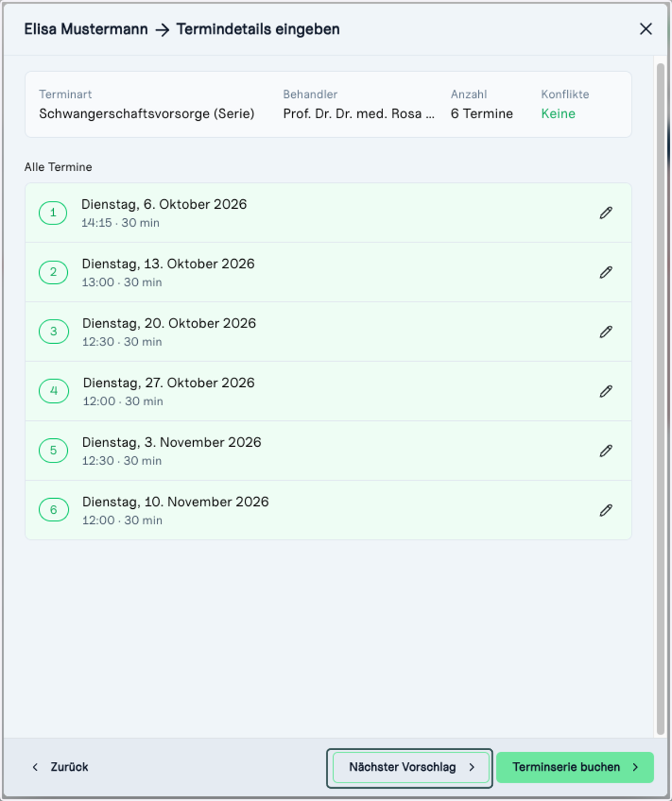The image size is (672, 801).
Task: Click the numbered circle 3 badge
Action: click(53, 331)
